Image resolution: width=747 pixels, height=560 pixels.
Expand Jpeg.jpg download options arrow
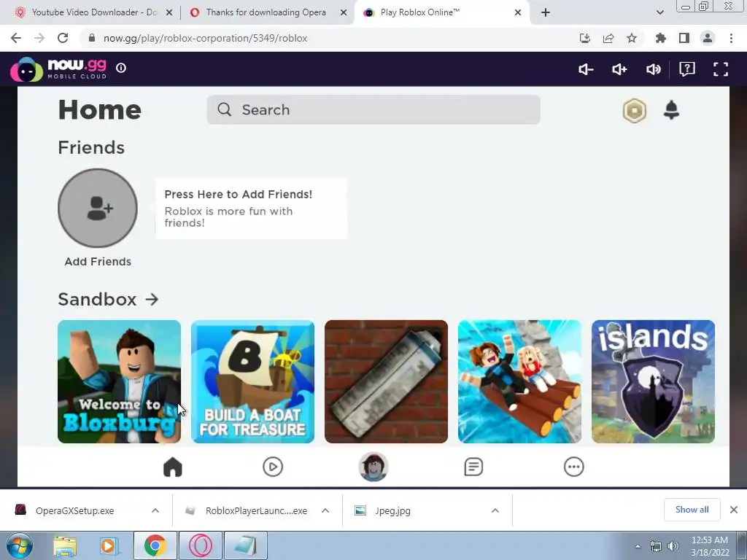[x=495, y=510]
